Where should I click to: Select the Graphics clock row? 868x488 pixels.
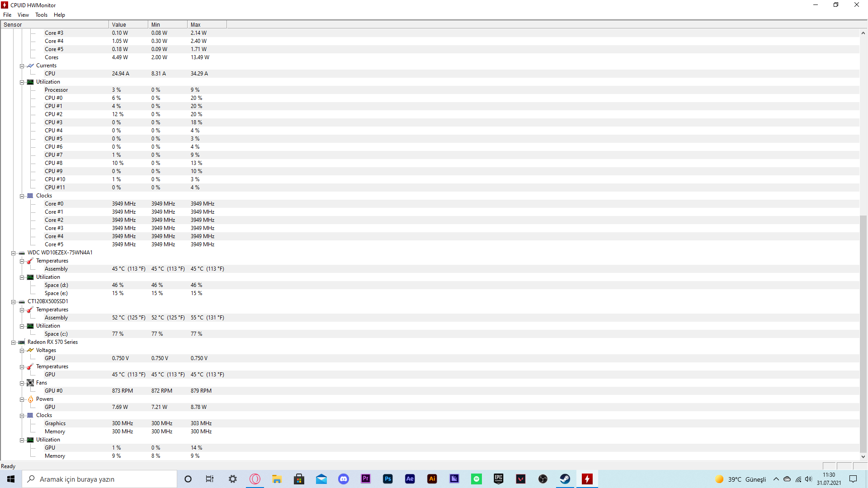429,423
